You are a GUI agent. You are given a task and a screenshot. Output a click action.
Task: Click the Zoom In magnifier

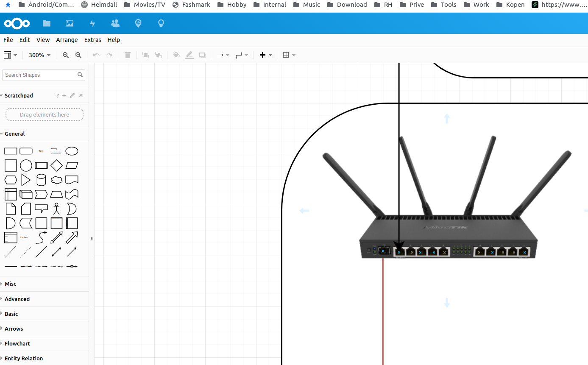pos(66,55)
